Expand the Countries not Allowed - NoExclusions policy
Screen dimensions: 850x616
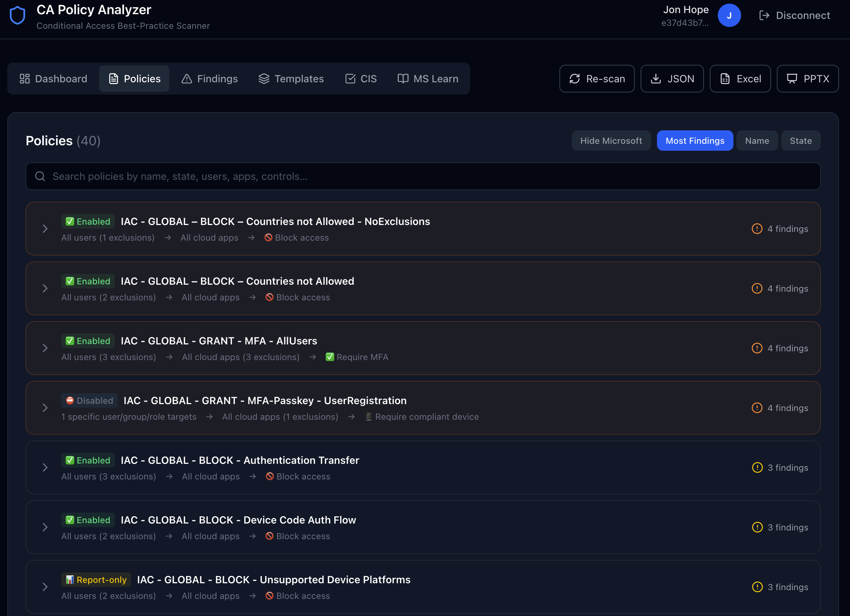(x=45, y=229)
